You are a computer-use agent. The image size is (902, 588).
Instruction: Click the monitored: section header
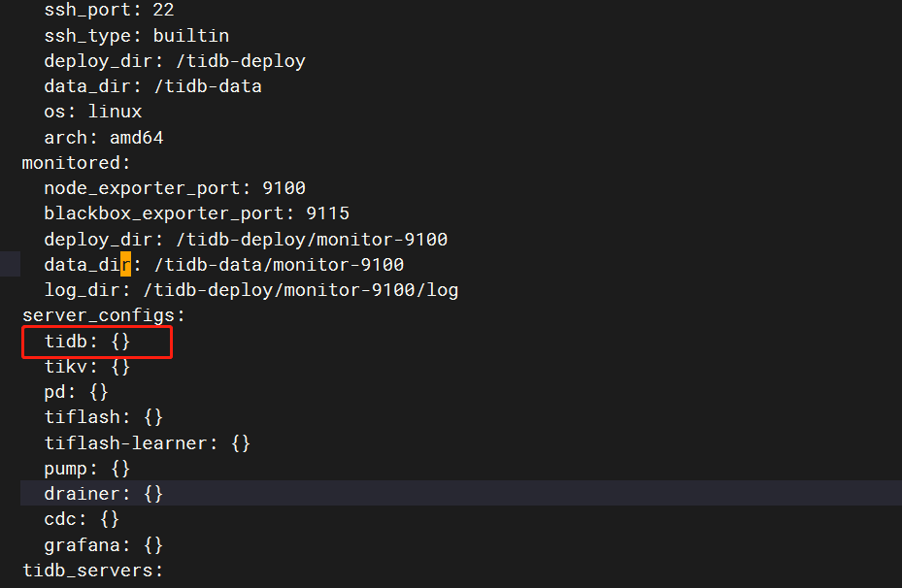(76, 163)
